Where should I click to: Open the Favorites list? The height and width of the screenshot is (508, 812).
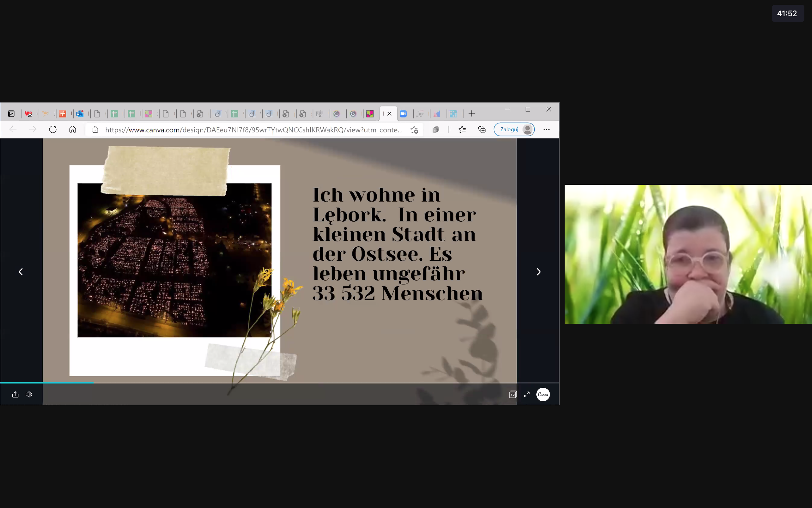tap(462, 130)
